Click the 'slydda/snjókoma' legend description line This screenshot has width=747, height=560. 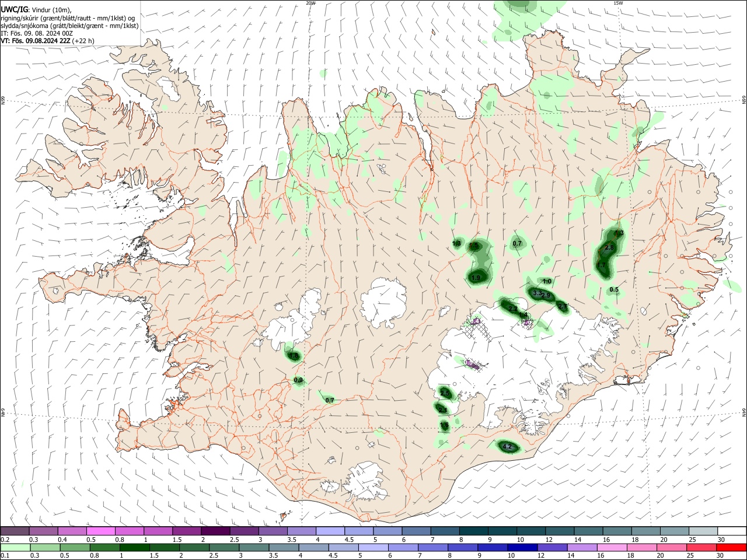[69, 26]
